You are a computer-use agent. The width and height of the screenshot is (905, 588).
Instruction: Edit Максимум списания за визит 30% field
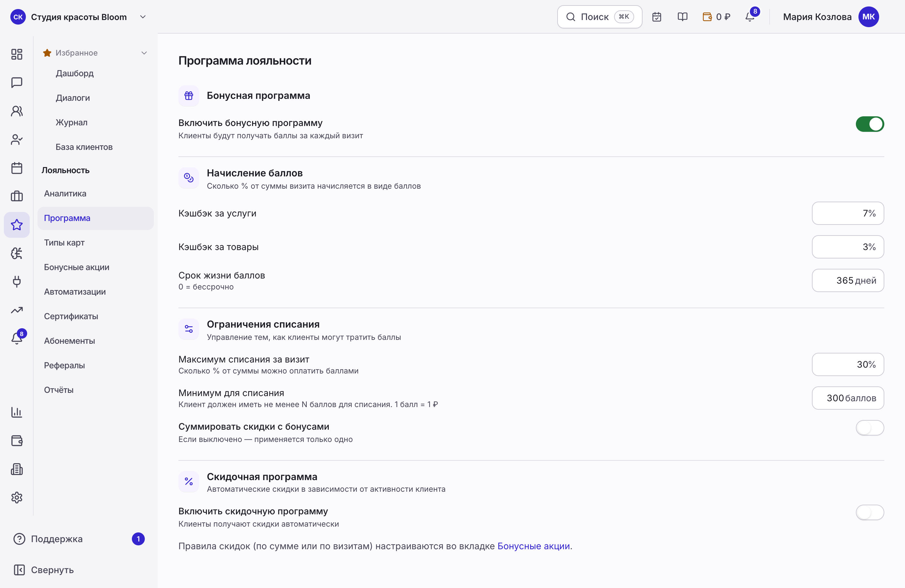847,364
